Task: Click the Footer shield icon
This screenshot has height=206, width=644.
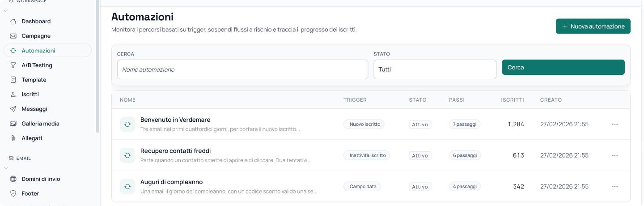Action: (13, 193)
